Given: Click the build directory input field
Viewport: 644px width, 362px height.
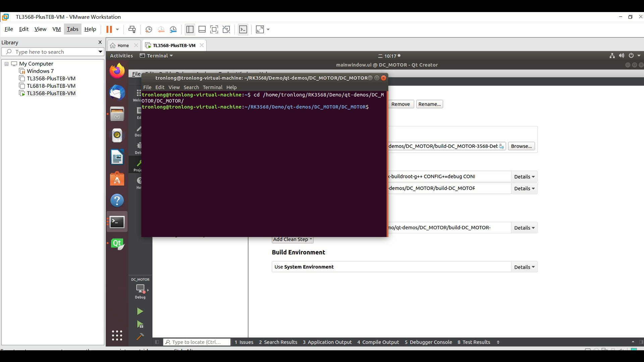Looking at the screenshot, I should 442,146.
